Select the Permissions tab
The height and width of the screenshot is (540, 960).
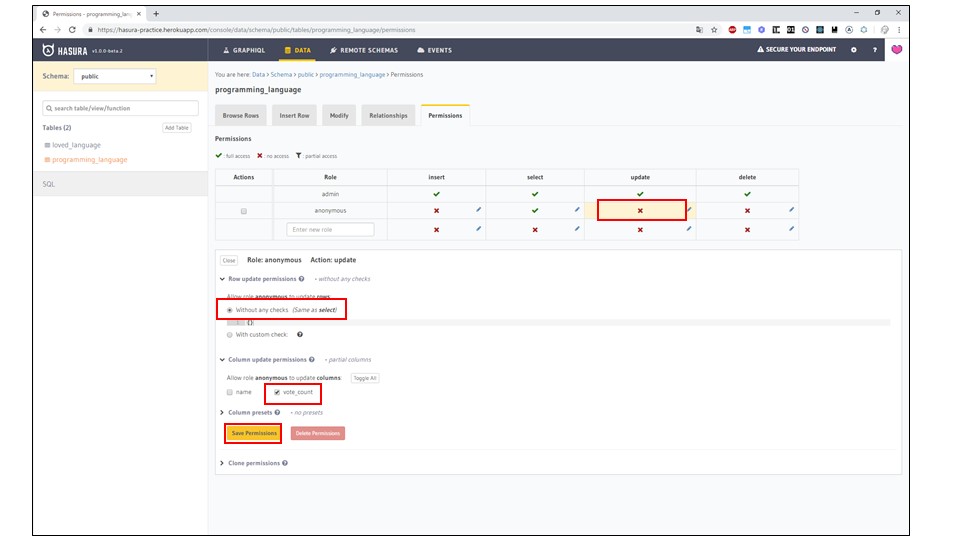(445, 115)
